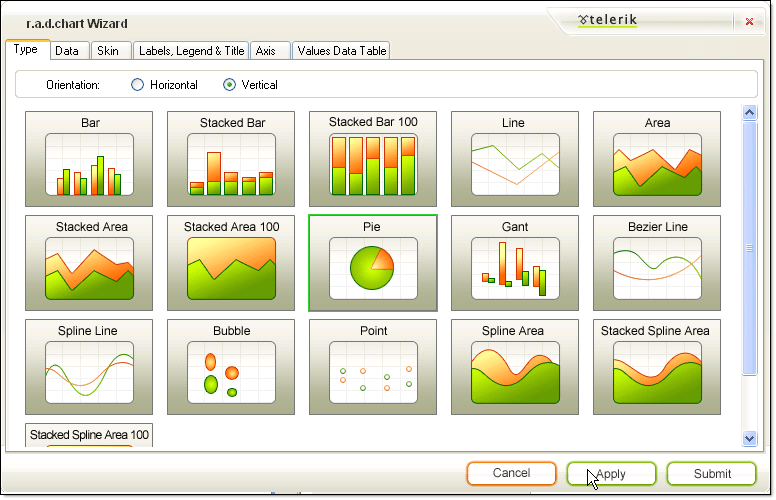776x500 pixels.
Task: Open the Values Data Table tab
Action: tap(341, 50)
